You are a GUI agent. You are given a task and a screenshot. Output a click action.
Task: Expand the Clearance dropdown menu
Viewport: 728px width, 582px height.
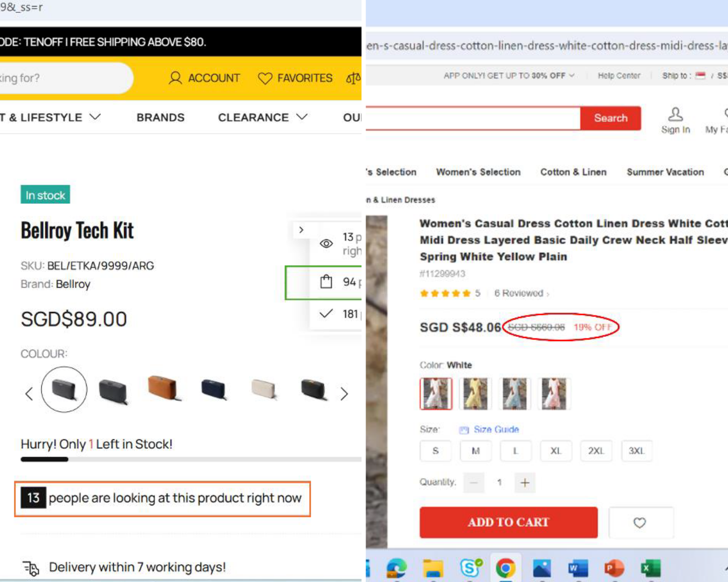[x=302, y=117]
